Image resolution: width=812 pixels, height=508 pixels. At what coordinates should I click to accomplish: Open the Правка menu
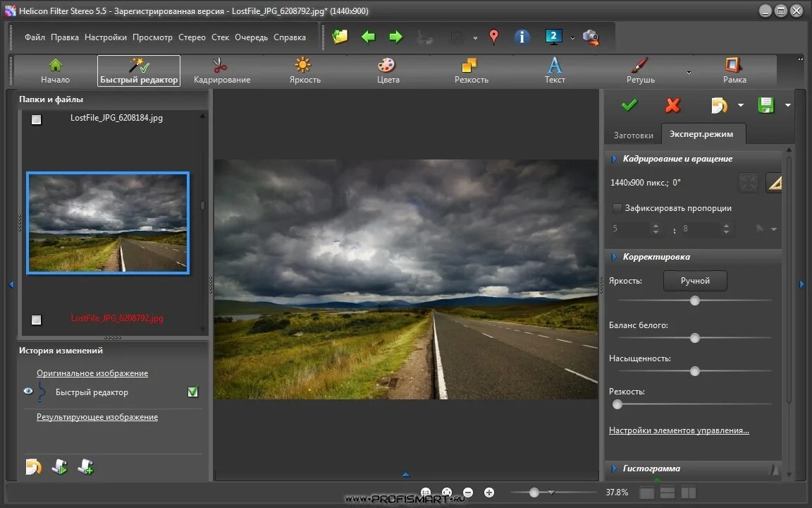coord(65,37)
